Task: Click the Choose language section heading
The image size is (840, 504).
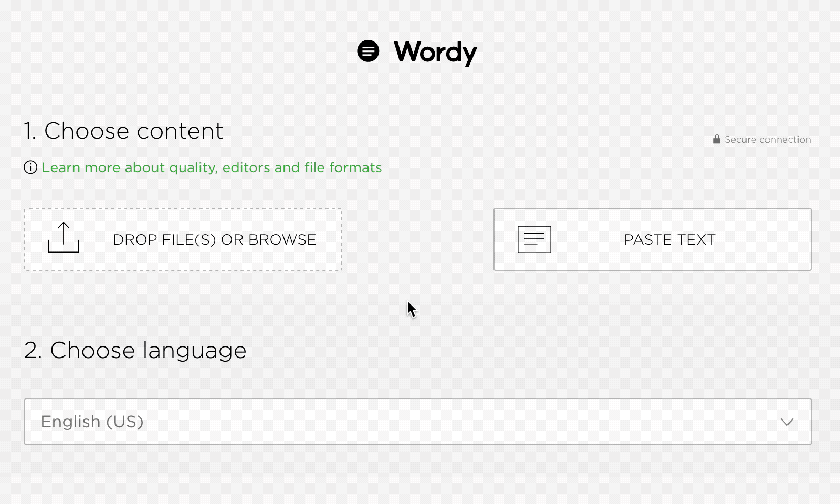Action: pyautogui.click(x=135, y=350)
